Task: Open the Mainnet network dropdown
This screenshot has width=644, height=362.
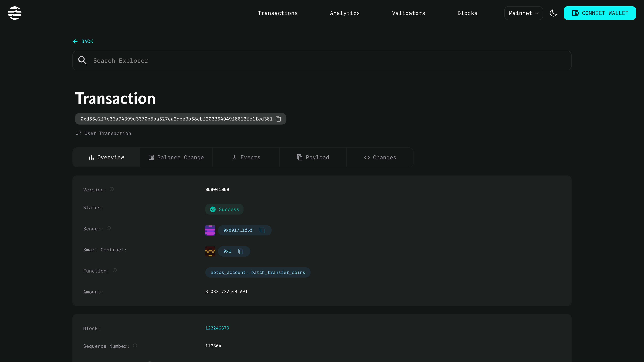Action: click(523, 13)
